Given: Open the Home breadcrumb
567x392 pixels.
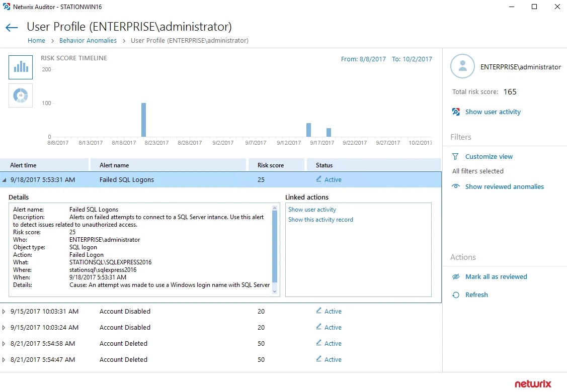Looking at the screenshot, I should (37, 41).
